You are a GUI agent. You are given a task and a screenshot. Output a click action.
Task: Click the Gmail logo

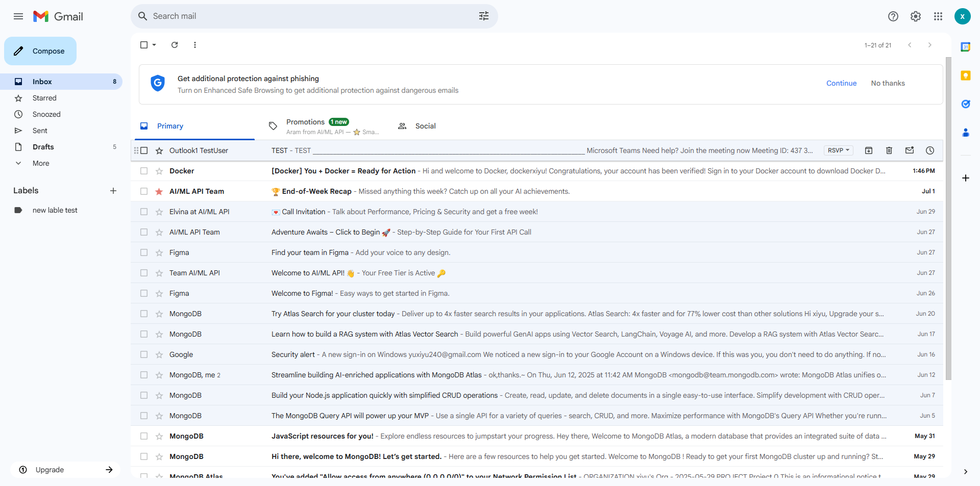click(x=58, y=16)
